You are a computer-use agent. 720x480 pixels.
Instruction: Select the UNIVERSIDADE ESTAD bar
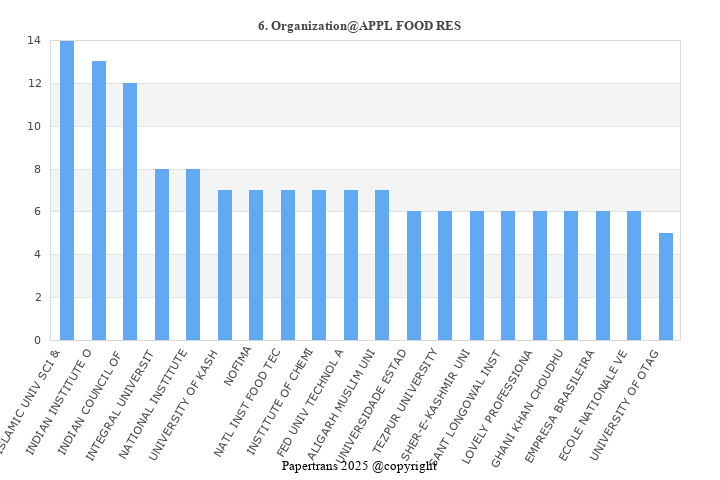pos(414,276)
